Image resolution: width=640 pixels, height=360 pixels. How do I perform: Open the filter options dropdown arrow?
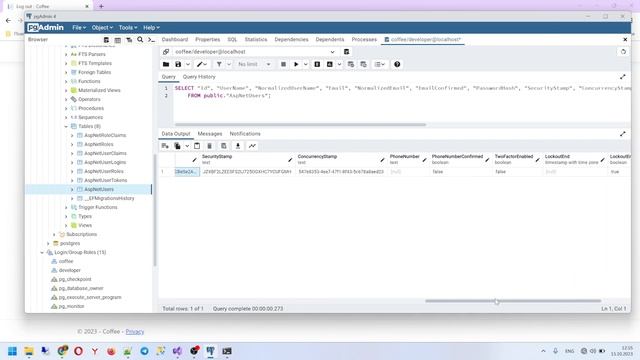229,64
